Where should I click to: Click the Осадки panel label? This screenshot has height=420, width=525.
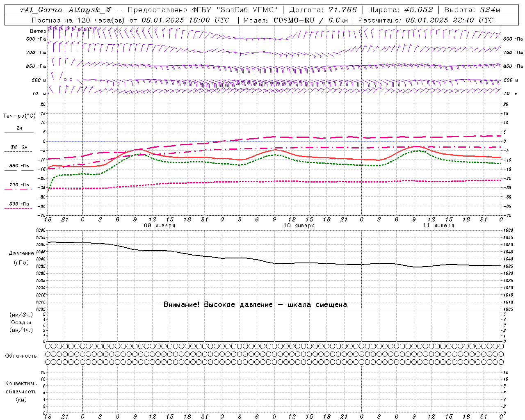coord(21,322)
